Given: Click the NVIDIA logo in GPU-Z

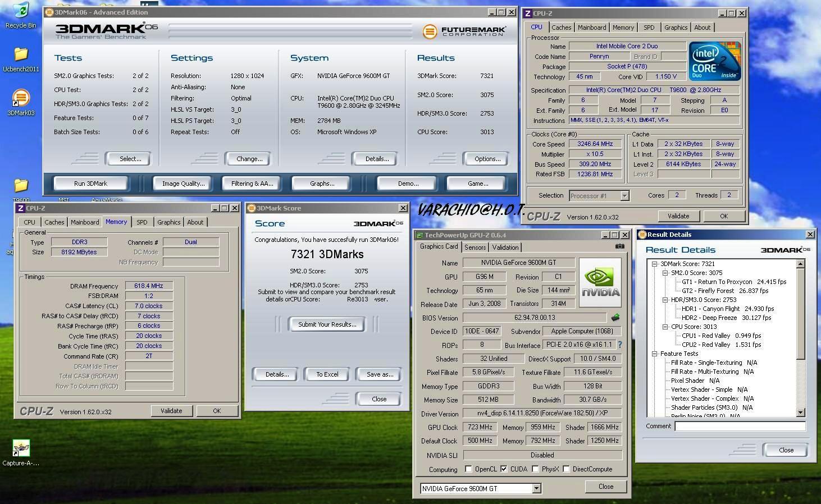Looking at the screenshot, I should [x=600, y=282].
